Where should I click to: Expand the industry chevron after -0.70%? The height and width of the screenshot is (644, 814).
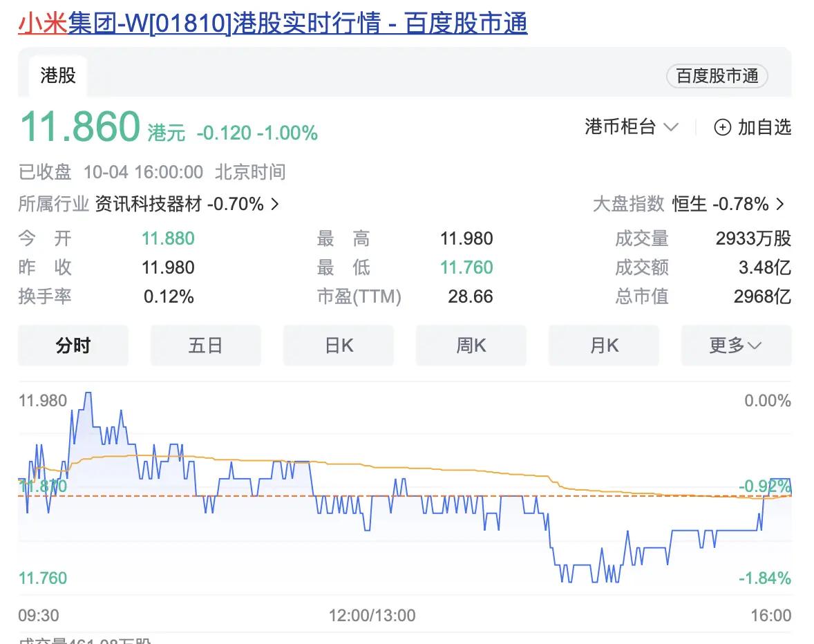[x=275, y=204]
